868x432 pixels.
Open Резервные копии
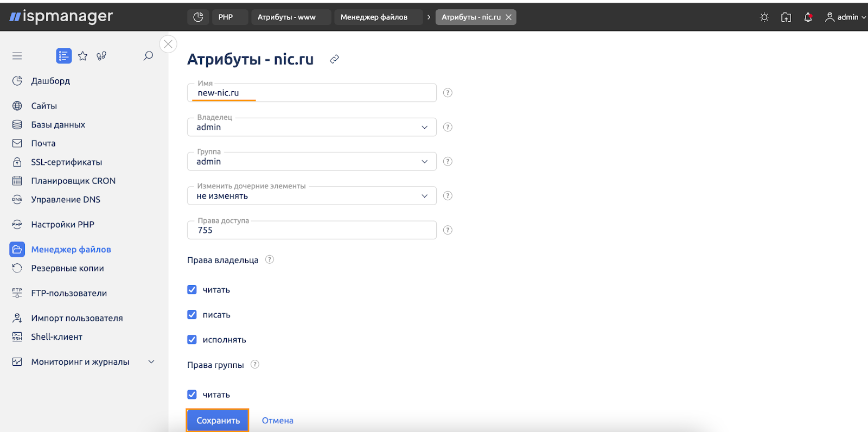pyautogui.click(x=67, y=268)
